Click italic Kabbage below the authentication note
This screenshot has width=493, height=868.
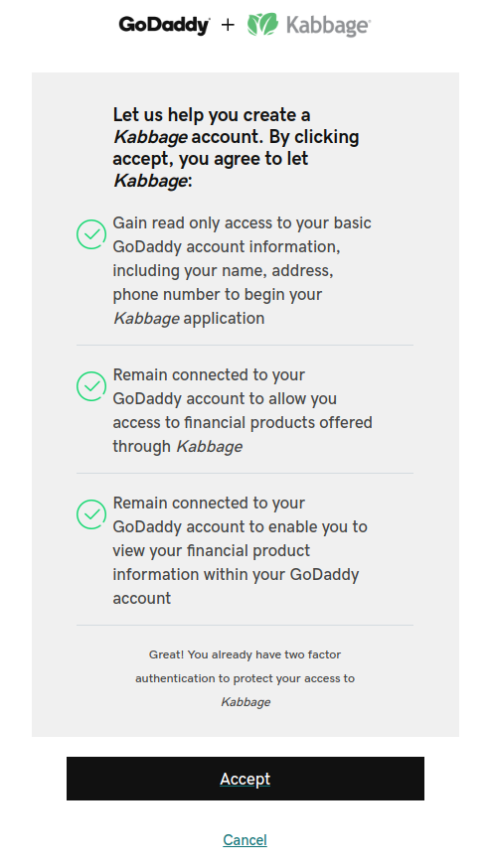tap(246, 702)
